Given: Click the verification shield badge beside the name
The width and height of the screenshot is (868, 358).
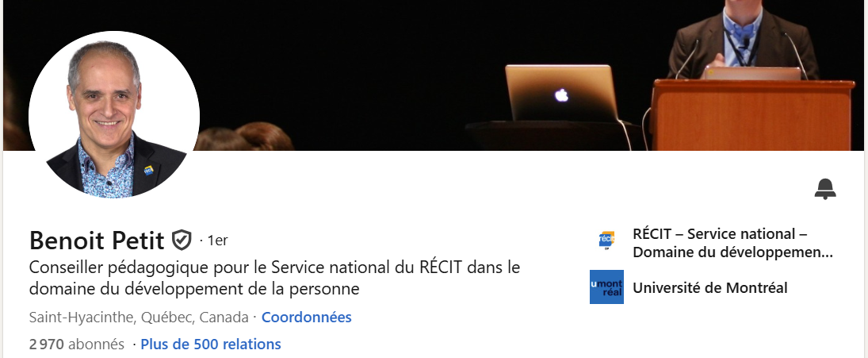Looking at the screenshot, I should [x=182, y=241].
